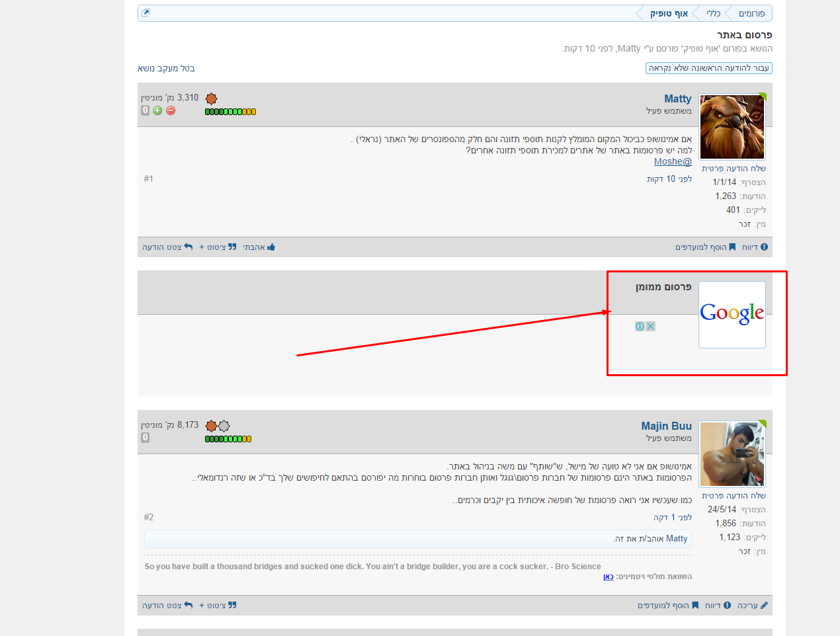Reply to Matty's post with צטט הודעה
The height and width of the screenshot is (636, 840).
[167, 247]
